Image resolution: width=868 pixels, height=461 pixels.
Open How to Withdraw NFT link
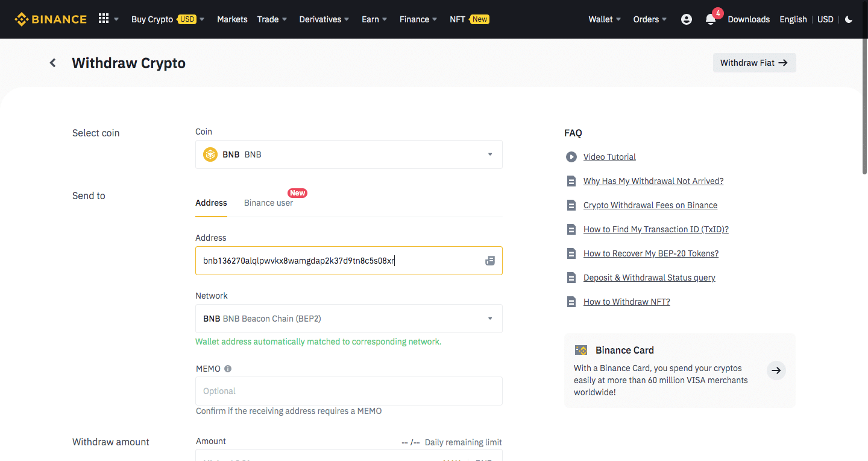[627, 302]
